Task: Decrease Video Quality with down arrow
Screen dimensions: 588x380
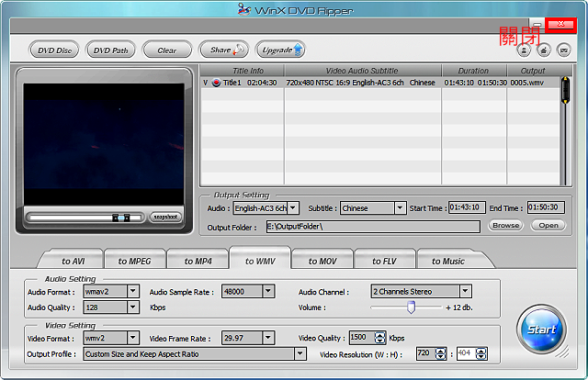Action: [x=379, y=341]
